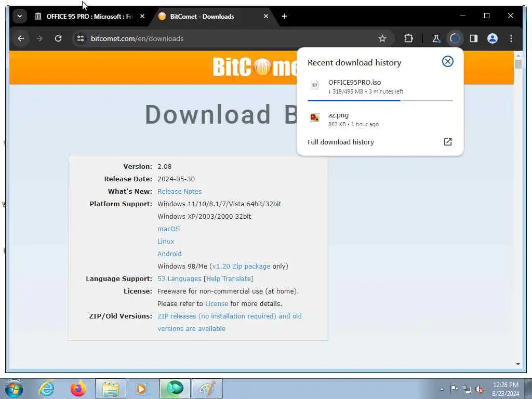Open the v1.20 Zip package link

241,267
